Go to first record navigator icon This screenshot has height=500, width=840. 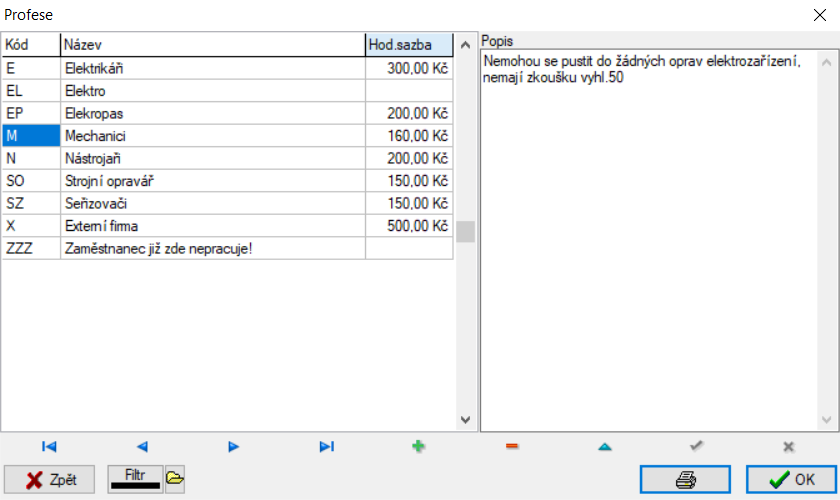[49, 446]
